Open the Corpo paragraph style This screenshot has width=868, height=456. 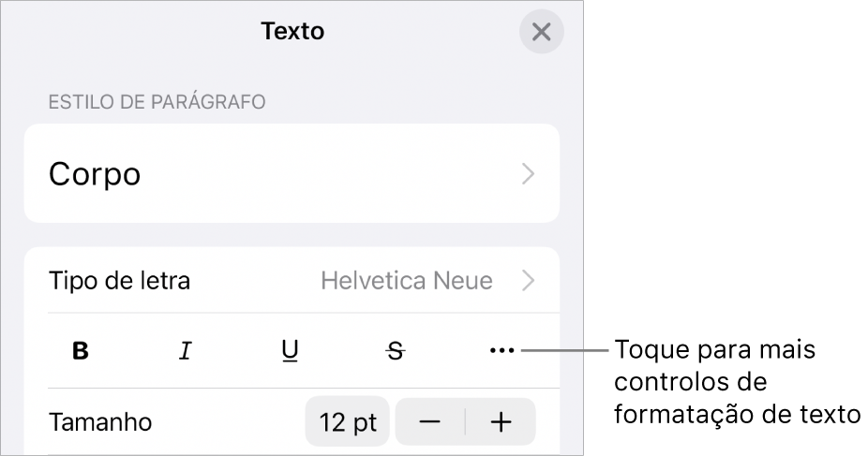pyautogui.click(x=95, y=174)
